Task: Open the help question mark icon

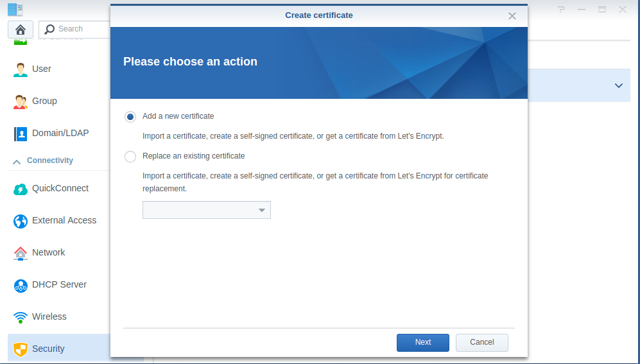Action: [562, 10]
